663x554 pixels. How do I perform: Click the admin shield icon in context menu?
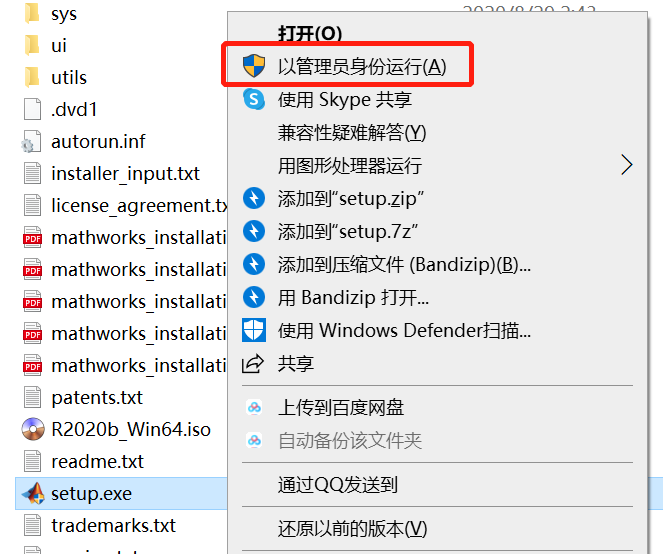pos(254,67)
